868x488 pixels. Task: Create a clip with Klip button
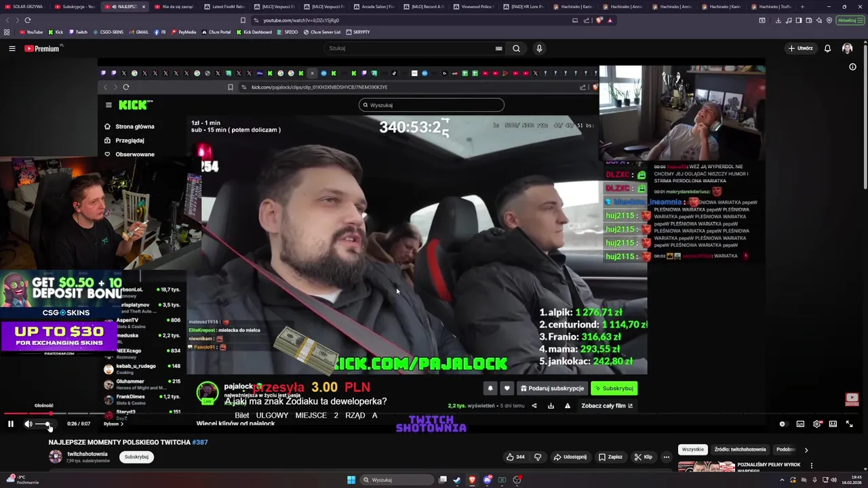[643, 457]
